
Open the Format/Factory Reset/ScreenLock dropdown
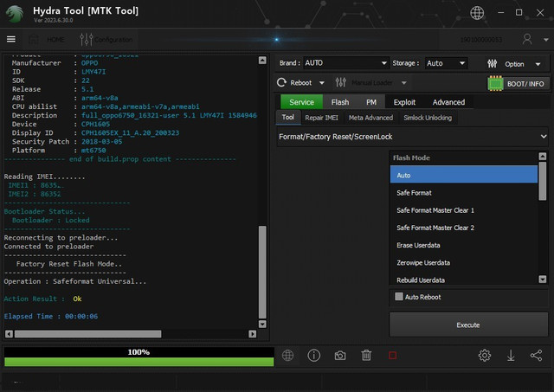(412, 137)
